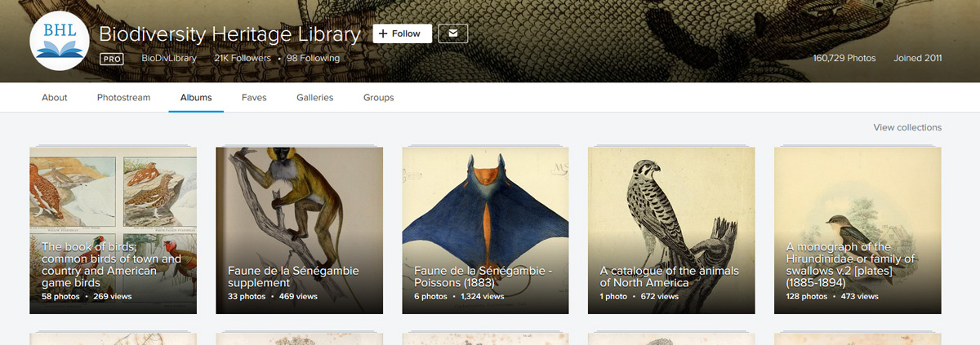The image size is (980, 345).
Task: Select the Albums tab
Action: coord(196,98)
